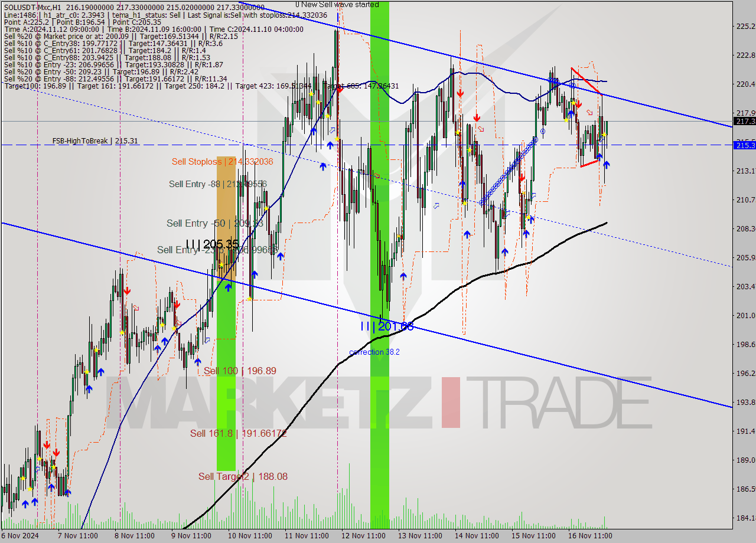This screenshot has height=543, width=756.
Task: Select the Sell Target2 | 188.08 label
Action: [x=243, y=476]
